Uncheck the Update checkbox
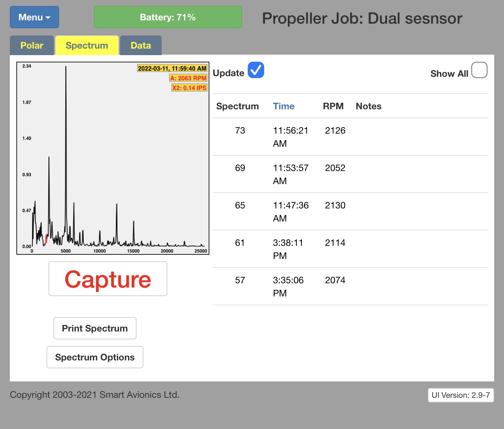Image resolution: width=504 pixels, height=429 pixels. point(256,70)
